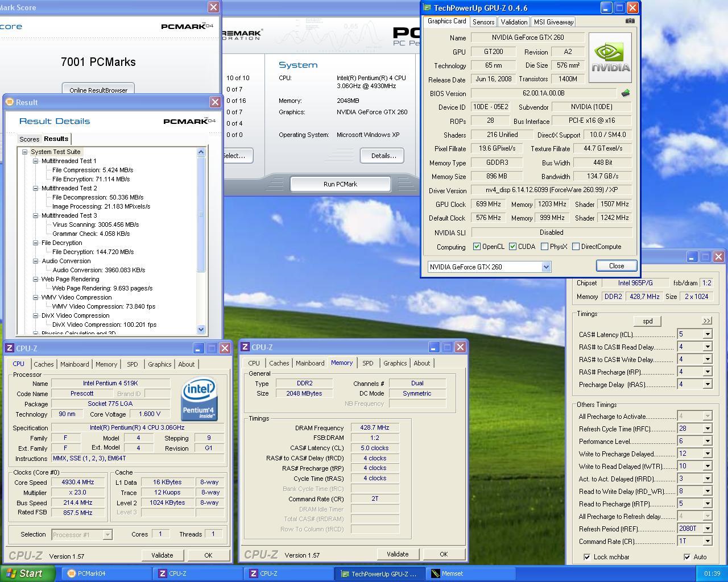
Task: Click the >> button in Memset
Action: coord(707,321)
